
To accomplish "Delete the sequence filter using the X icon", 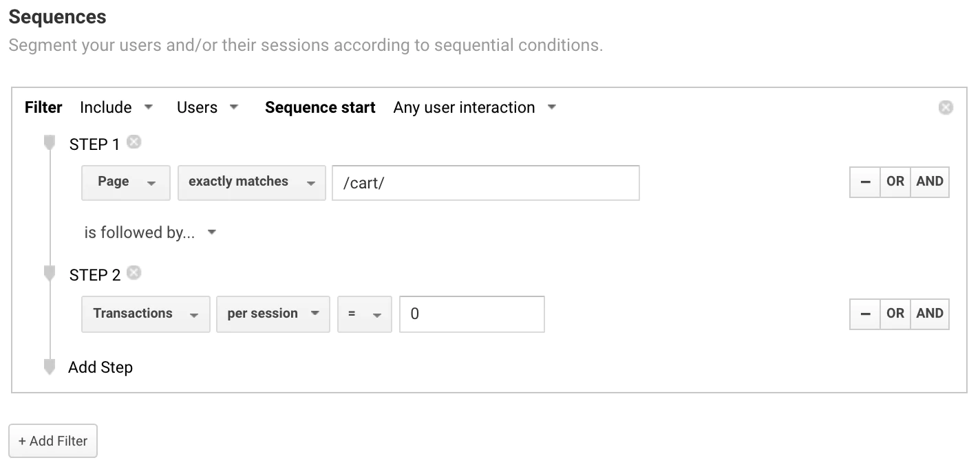I will (946, 107).
